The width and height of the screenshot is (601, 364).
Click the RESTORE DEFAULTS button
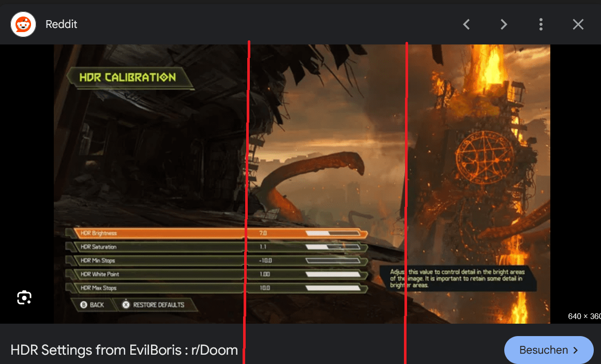[154, 305]
